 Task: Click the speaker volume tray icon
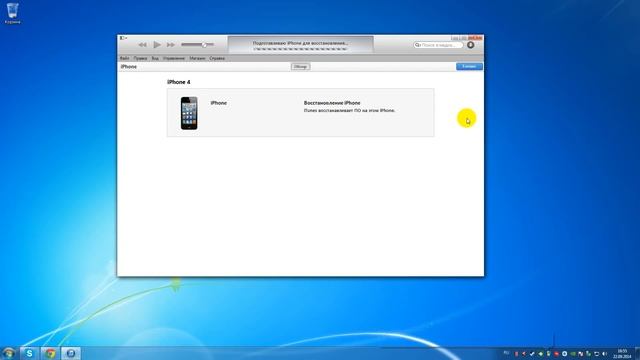click(604, 353)
